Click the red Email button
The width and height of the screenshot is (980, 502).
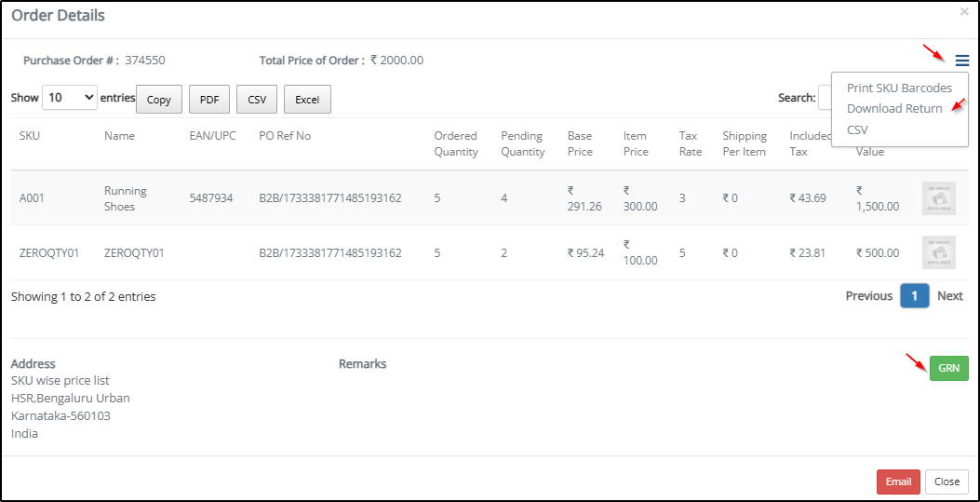[898, 482]
